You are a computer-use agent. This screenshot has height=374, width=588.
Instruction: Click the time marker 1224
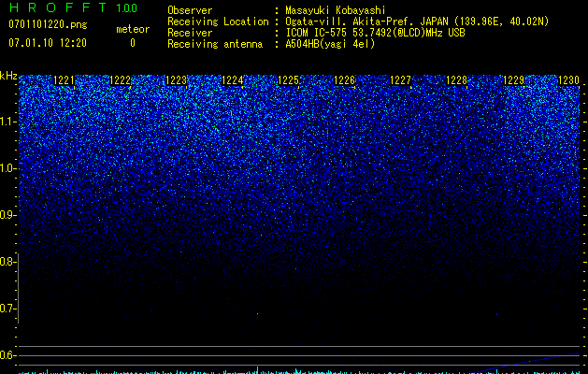click(x=233, y=80)
